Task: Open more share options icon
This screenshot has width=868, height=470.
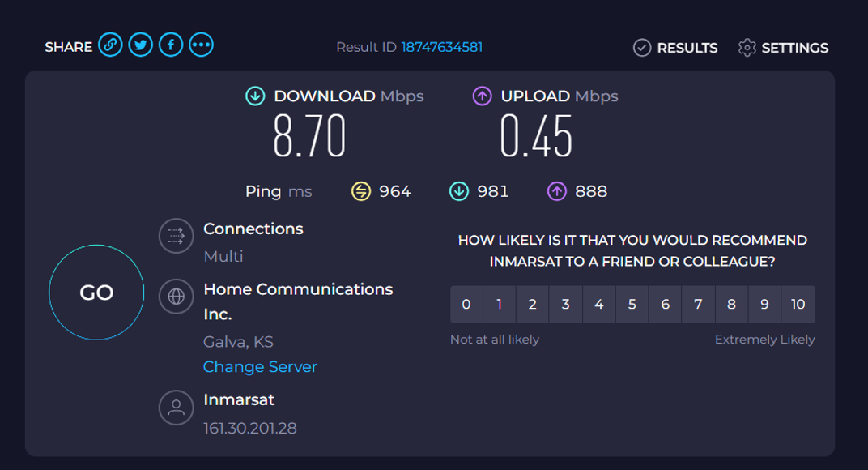Action: pos(202,45)
